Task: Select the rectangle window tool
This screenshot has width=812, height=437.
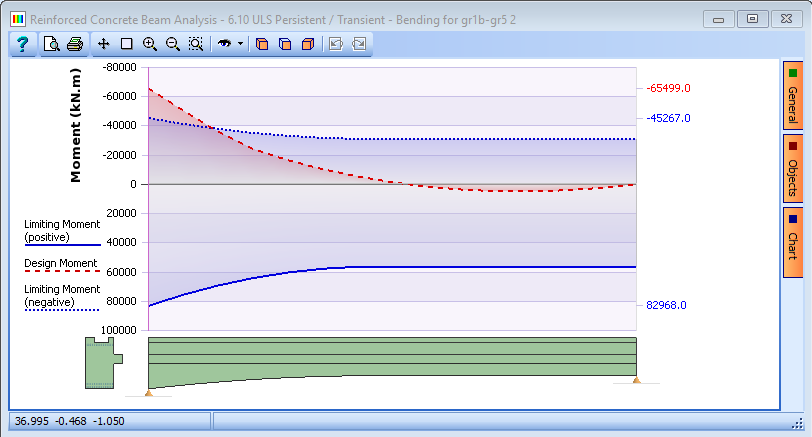Action: pyautogui.click(x=126, y=44)
